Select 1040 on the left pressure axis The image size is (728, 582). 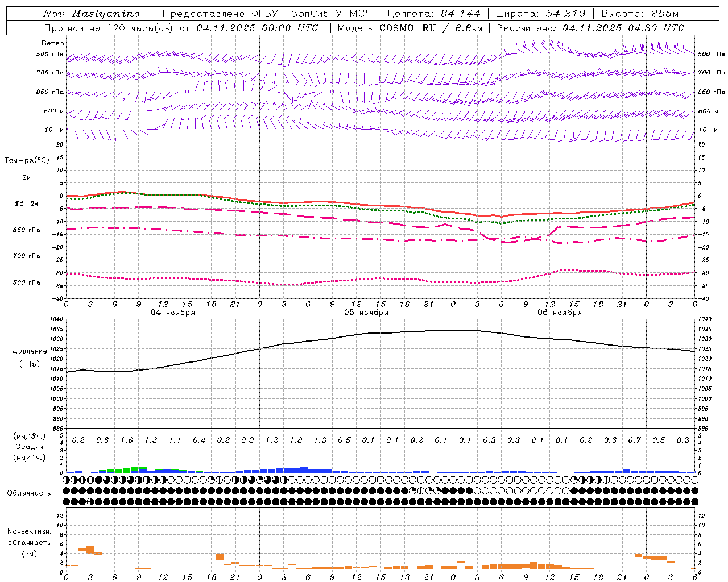point(56,319)
